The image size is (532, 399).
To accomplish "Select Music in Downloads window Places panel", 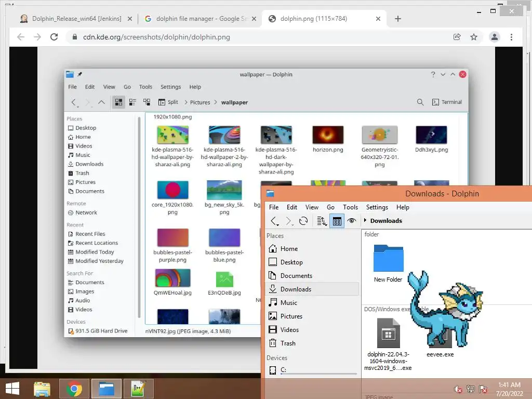I will click(312, 303).
